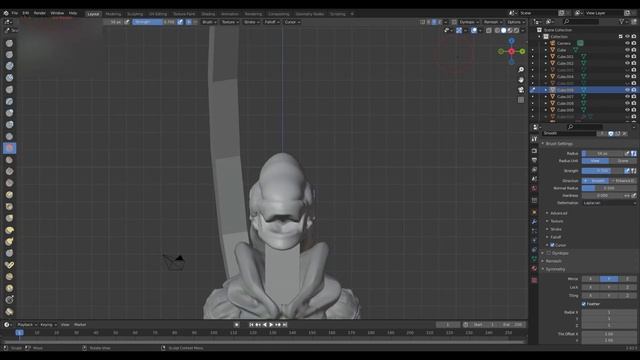
Task: Open the timeline Keying menu
Action: [x=48, y=324]
